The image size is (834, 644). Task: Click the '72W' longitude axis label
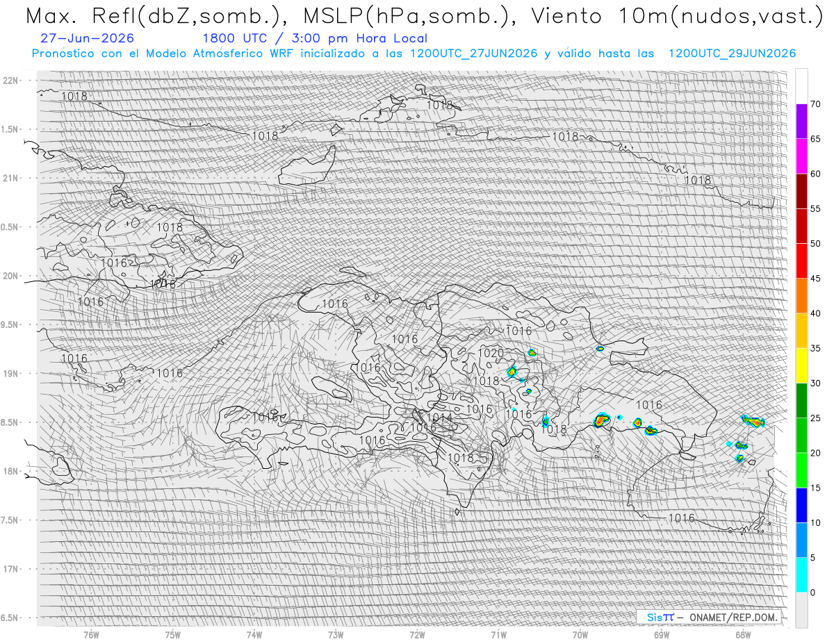tap(417, 634)
